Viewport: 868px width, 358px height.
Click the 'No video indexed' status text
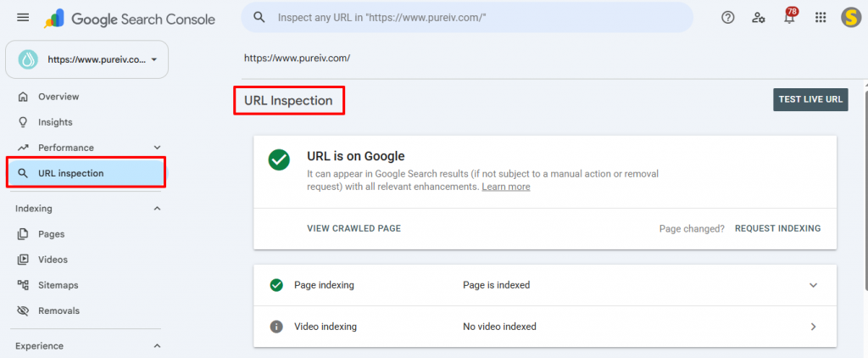(499, 327)
